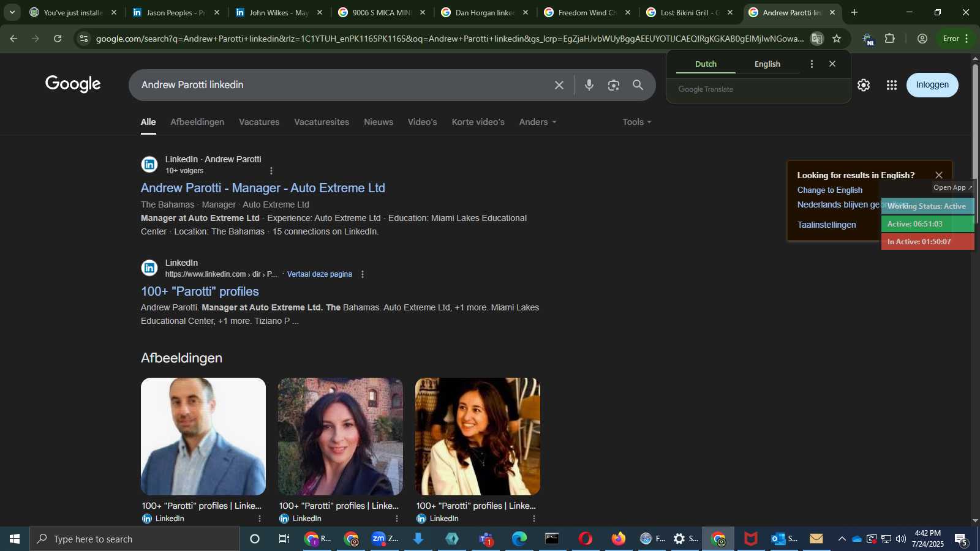Open a new browser tab
The height and width of the screenshot is (551, 980).
point(854,12)
